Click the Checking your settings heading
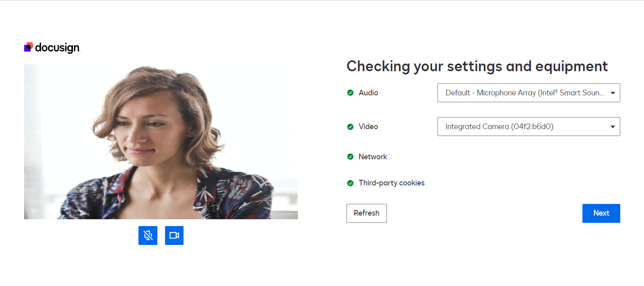Screen dimensions: 644x286 pyautogui.click(x=477, y=66)
